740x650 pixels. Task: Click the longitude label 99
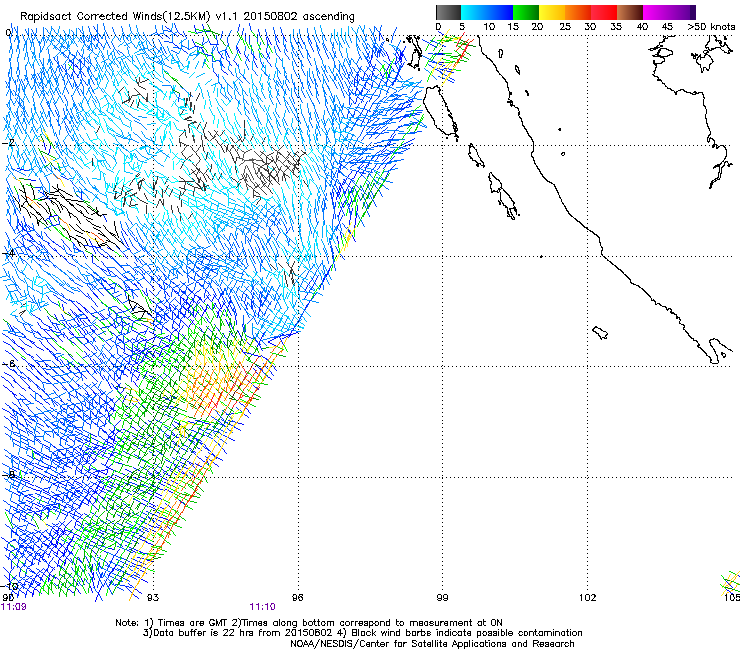442,598
